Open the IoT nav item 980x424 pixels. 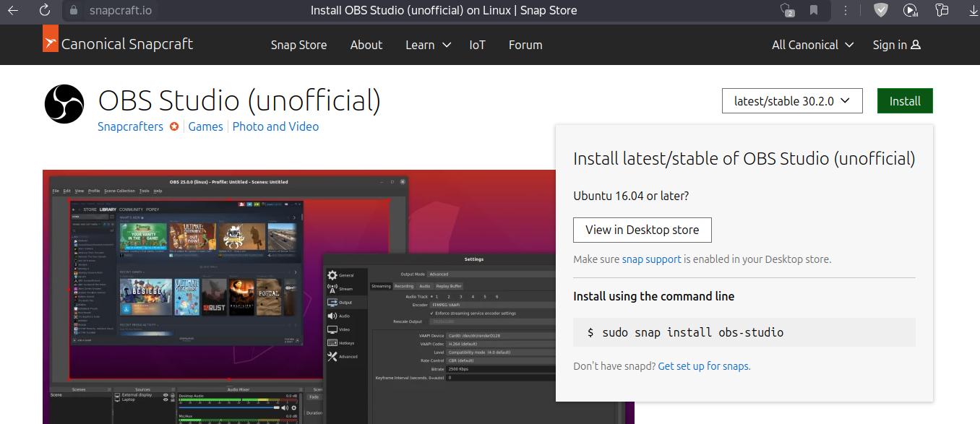click(477, 45)
